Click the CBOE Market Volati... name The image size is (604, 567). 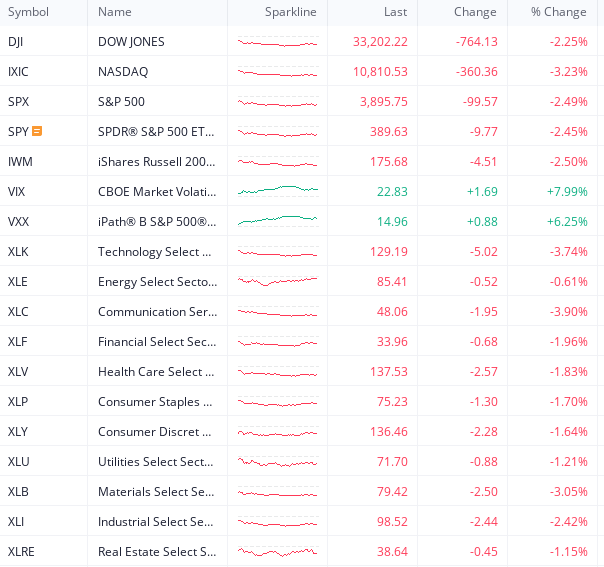coord(157,191)
